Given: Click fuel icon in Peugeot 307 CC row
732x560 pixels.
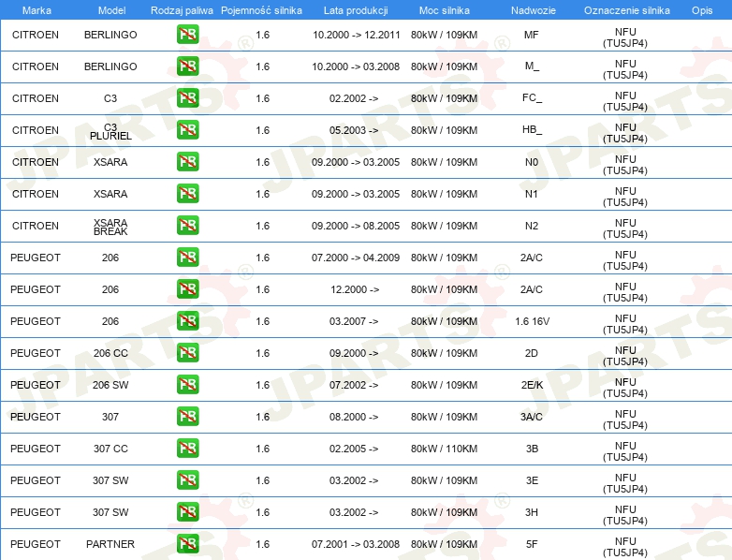Looking at the screenshot, I should tap(187, 448).
